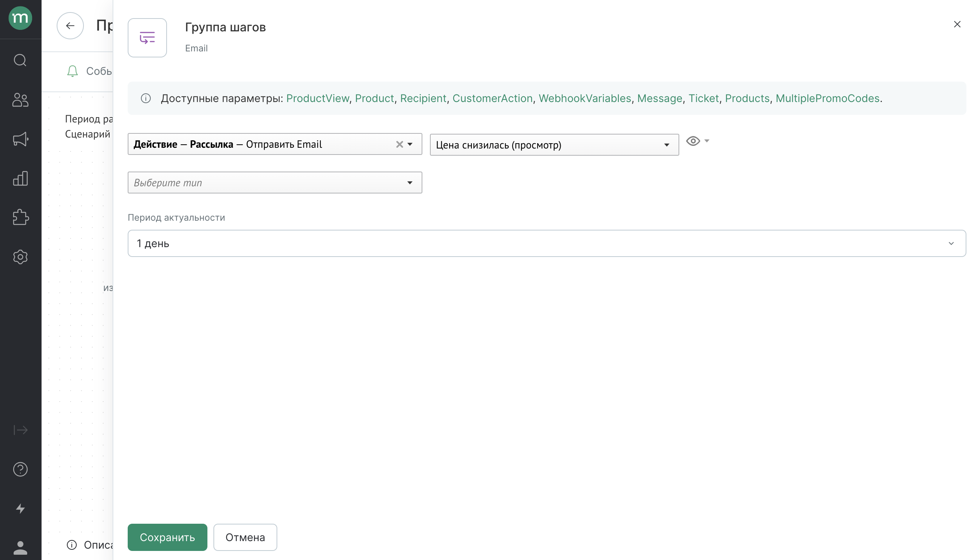This screenshot has height=560, width=980.
Task: Expand the arrow next to eye icon
Action: [x=706, y=141]
